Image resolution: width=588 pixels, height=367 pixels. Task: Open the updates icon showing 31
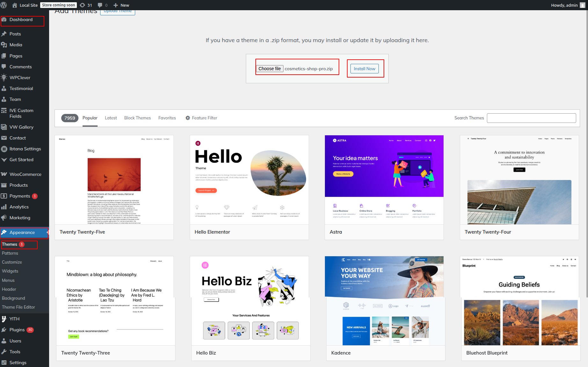pyautogui.click(x=83, y=5)
